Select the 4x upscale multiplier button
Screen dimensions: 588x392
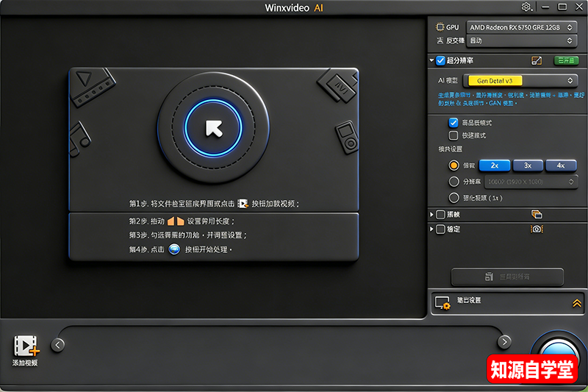tap(561, 165)
